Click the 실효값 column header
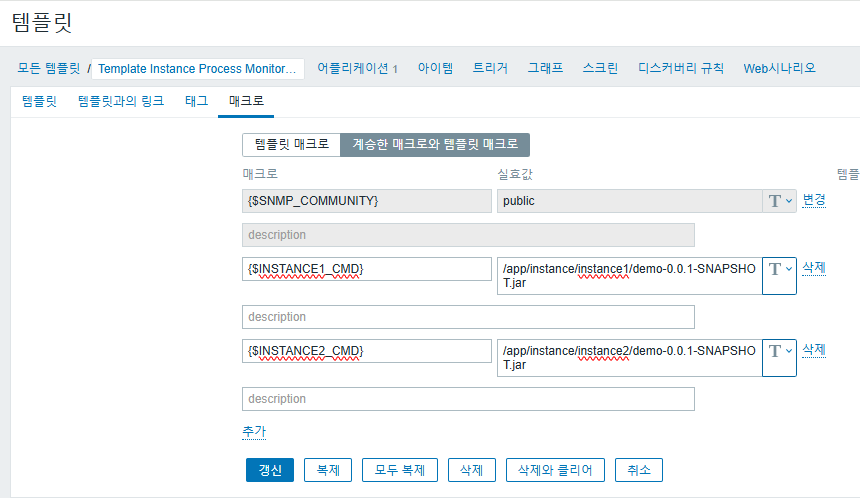 coord(515,174)
